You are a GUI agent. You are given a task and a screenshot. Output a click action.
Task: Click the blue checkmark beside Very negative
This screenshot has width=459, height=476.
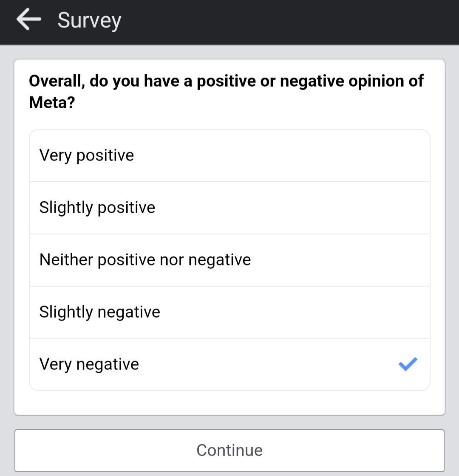coord(408,364)
